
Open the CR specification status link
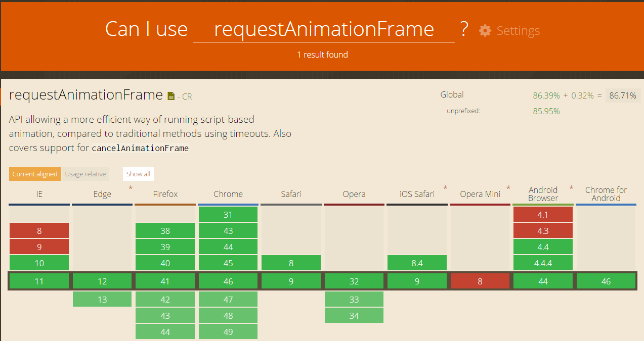[187, 96]
